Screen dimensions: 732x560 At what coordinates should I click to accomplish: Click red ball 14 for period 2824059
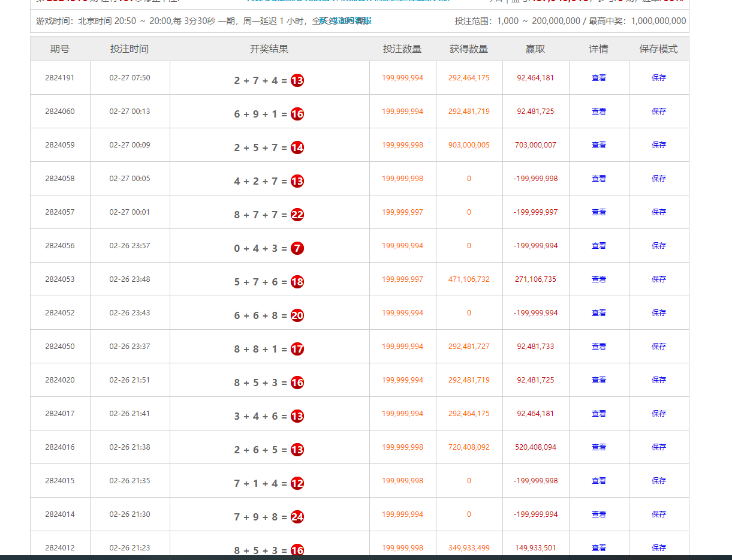[x=297, y=147]
